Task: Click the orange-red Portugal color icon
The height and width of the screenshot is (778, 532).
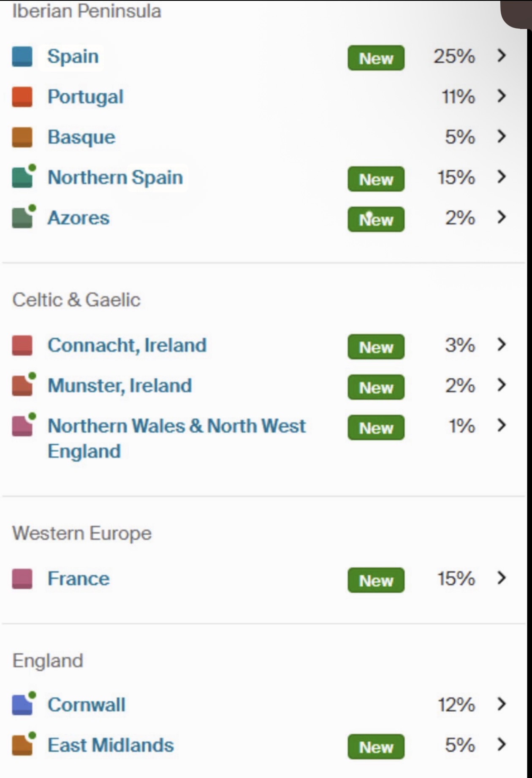Action: 22,97
